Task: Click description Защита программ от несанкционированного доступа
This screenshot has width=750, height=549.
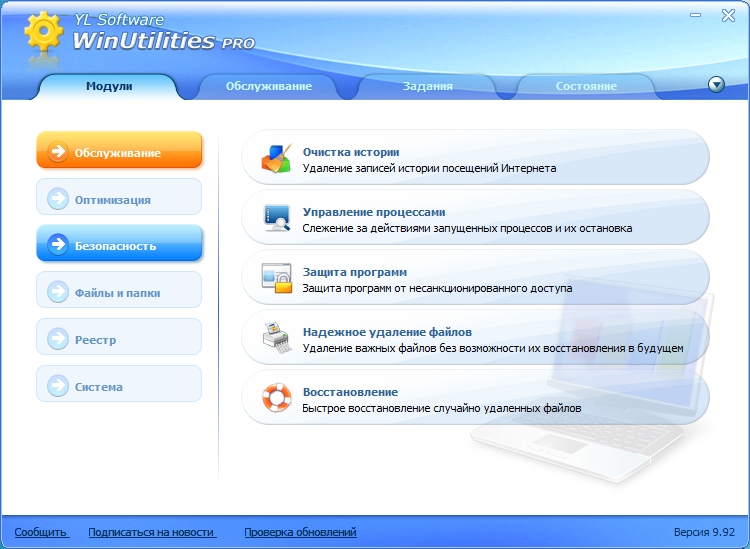Action: click(438, 288)
